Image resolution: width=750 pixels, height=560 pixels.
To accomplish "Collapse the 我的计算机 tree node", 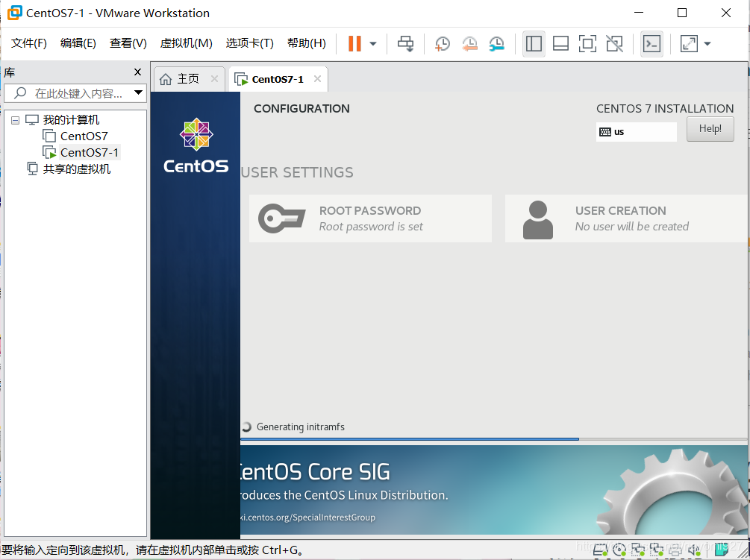I will pyautogui.click(x=16, y=120).
